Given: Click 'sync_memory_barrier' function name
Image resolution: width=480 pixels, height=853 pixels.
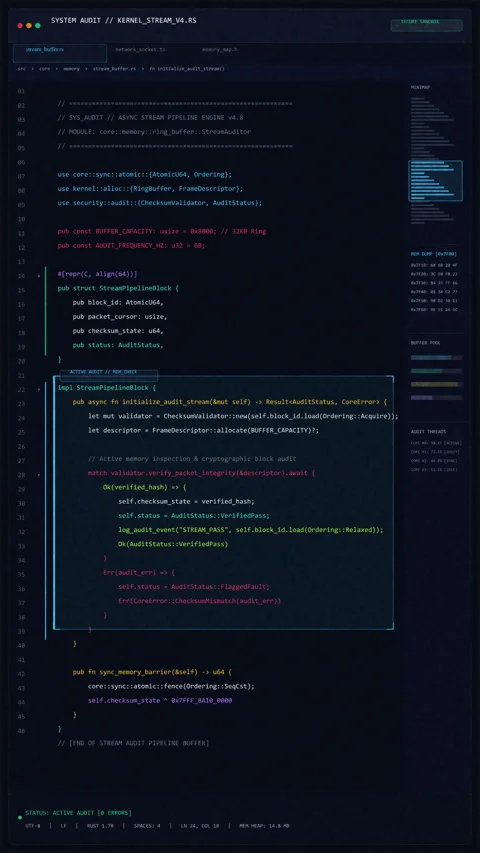Looking at the screenshot, I should click(x=136, y=672).
